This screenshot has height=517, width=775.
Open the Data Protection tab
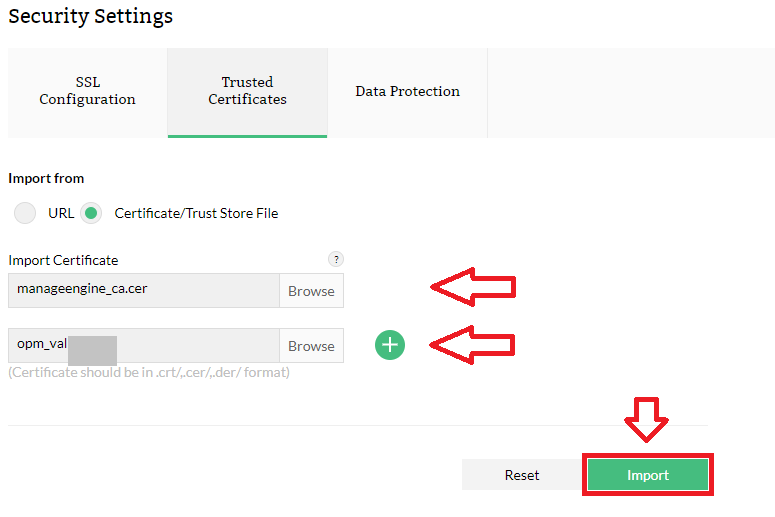407,91
